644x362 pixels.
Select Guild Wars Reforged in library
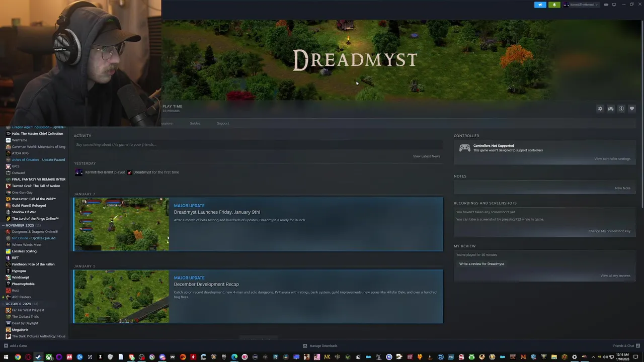point(29,205)
